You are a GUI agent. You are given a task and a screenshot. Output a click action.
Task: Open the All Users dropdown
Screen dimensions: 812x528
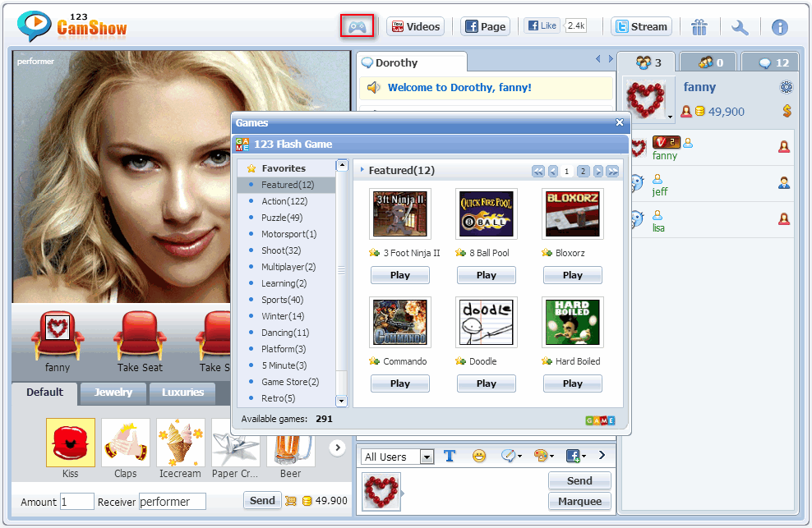click(x=399, y=457)
